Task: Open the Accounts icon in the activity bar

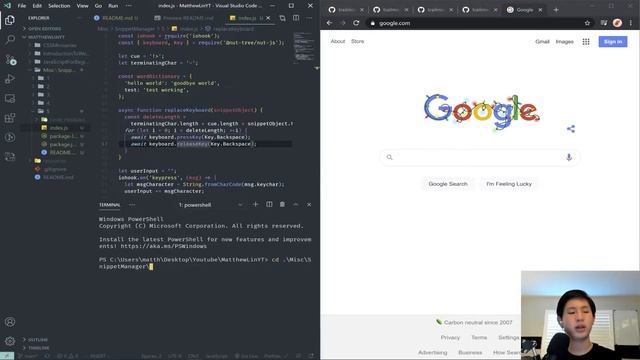Action: [x=10, y=322]
